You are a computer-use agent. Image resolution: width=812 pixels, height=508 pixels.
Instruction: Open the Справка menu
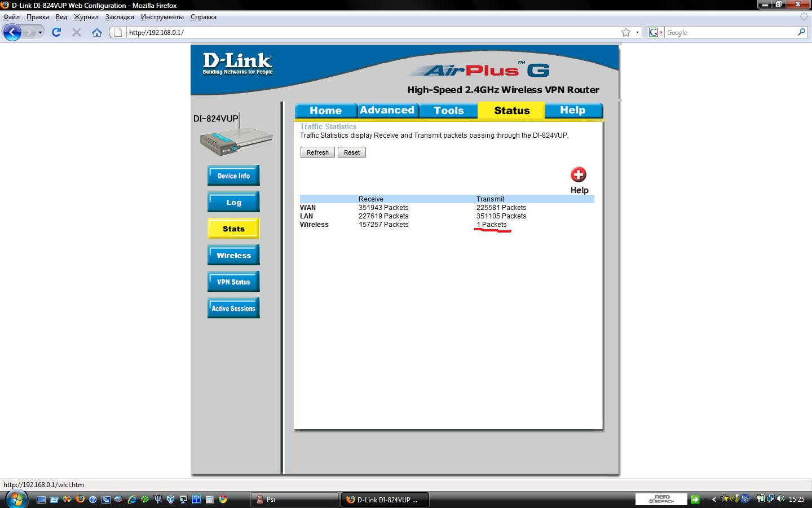[x=204, y=17]
